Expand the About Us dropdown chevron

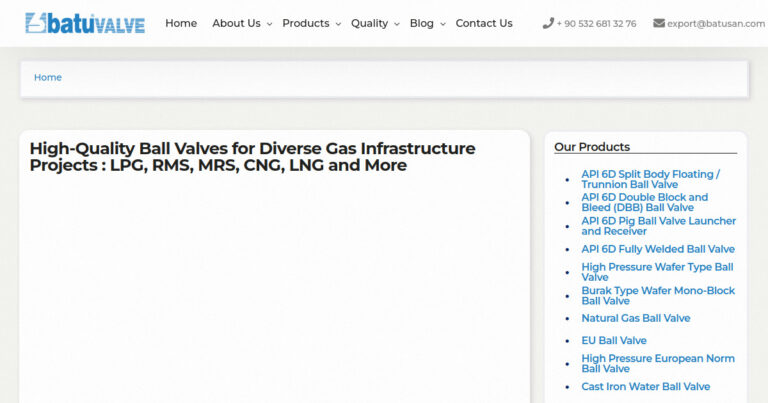point(269,24)
